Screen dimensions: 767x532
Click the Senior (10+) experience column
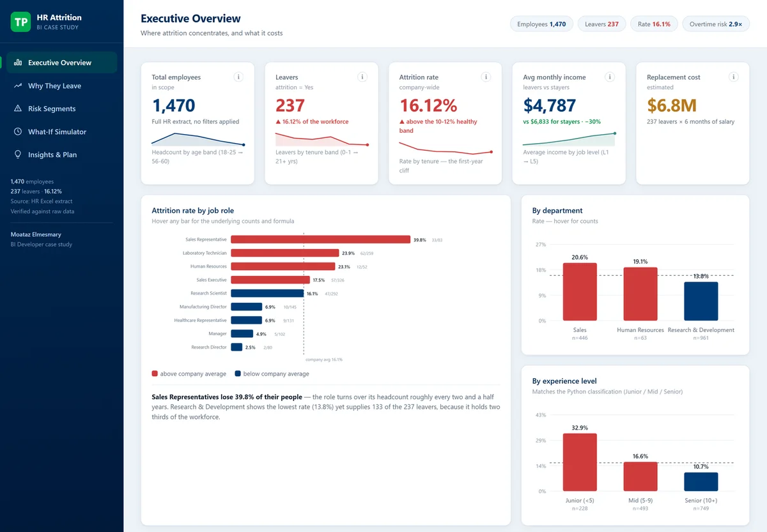point(701,482)
